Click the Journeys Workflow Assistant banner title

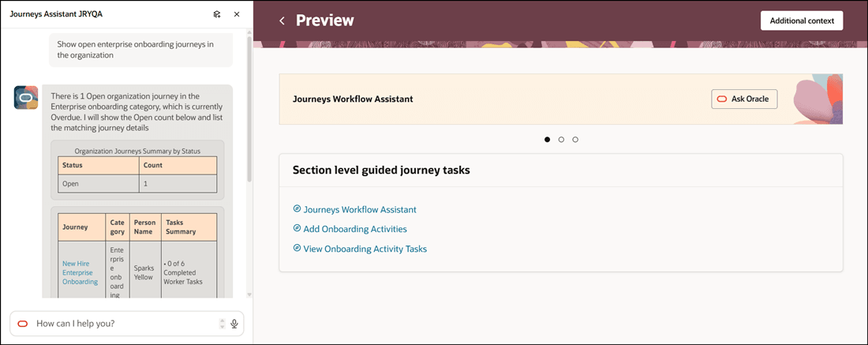point(353,99)
